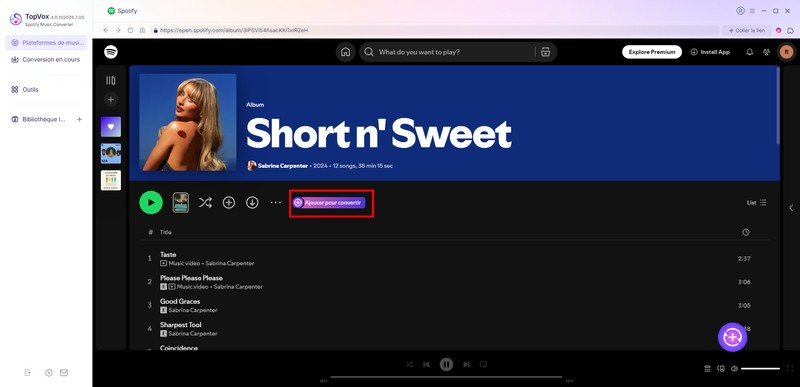Reload page with refresh icon

pos(130,31)
